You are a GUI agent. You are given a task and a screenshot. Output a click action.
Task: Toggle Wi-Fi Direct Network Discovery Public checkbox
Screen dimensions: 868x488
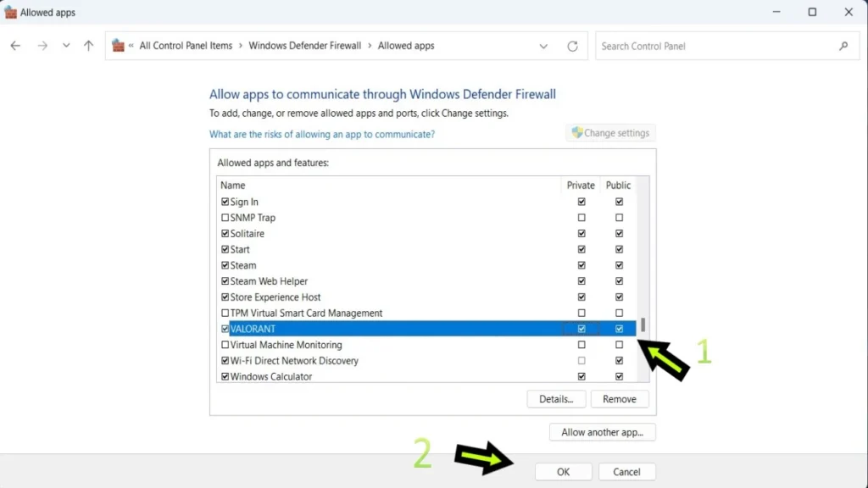(619, 361)
